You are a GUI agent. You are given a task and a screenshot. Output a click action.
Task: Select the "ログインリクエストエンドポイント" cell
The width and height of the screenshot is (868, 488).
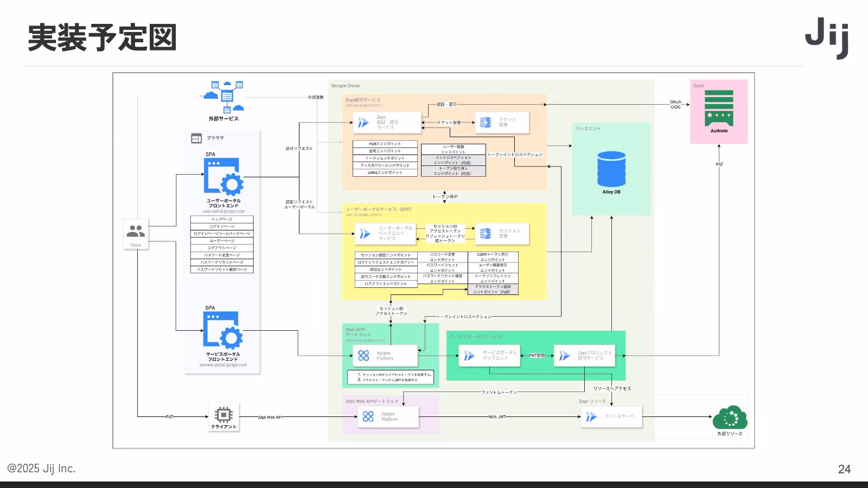386,262
